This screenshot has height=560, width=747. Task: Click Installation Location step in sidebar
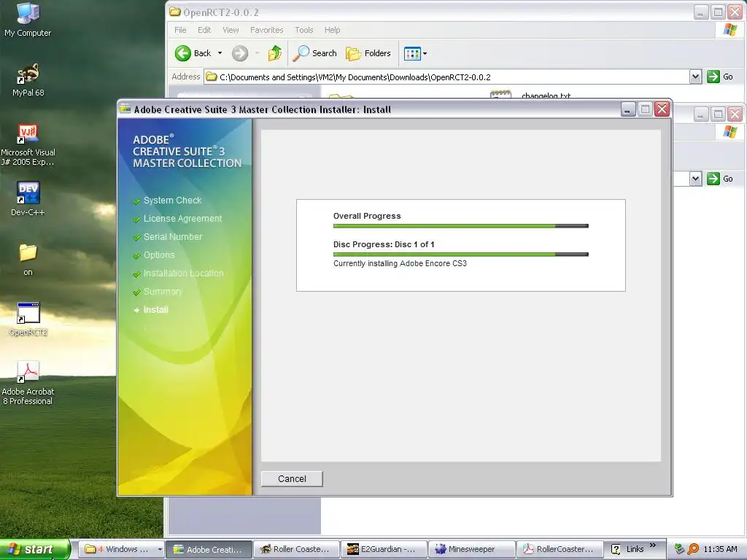183,273
